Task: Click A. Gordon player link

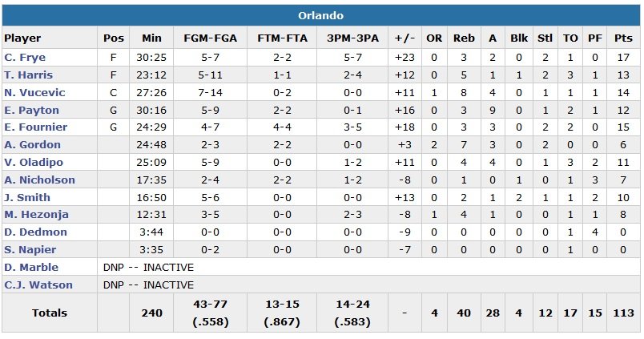Action: (32, 145)
